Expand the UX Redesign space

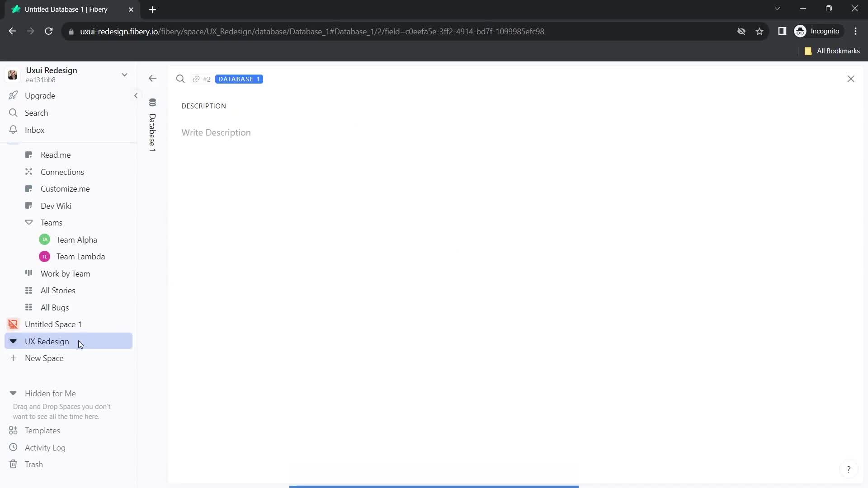click(13, 341)
